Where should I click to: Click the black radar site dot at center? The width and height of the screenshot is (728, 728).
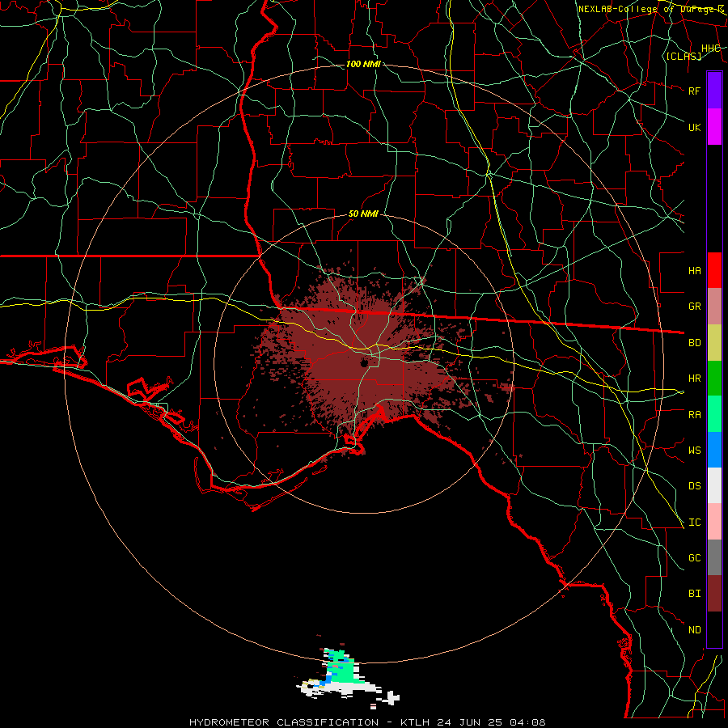tap(364, 362)
